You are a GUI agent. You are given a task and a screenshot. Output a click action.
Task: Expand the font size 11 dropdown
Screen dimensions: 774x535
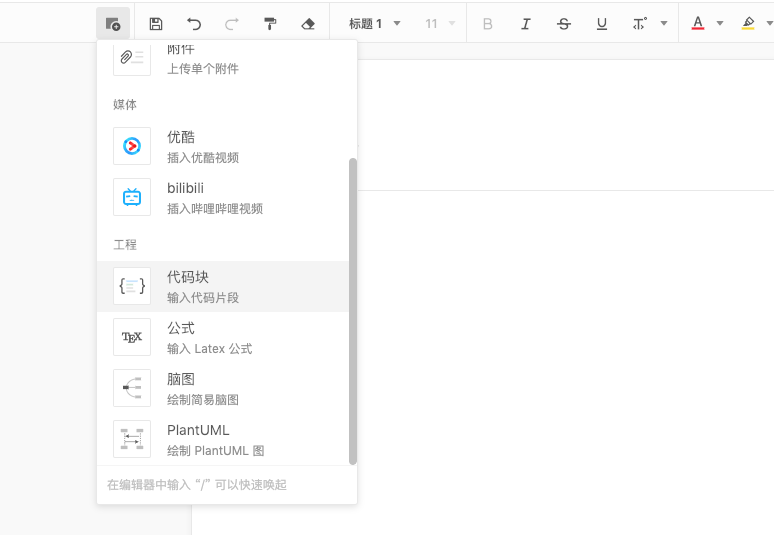pyautogui.click(x=440, y=23)
